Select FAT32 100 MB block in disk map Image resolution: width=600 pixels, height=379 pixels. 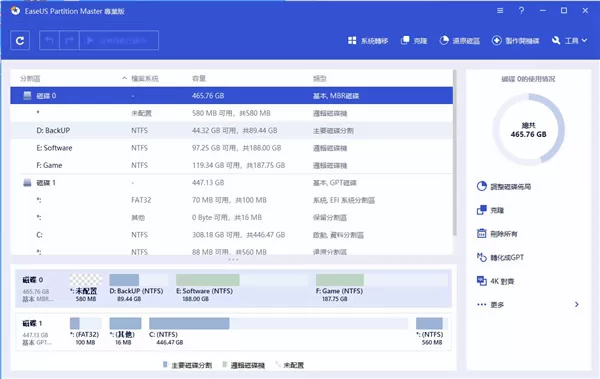point(86,332)
